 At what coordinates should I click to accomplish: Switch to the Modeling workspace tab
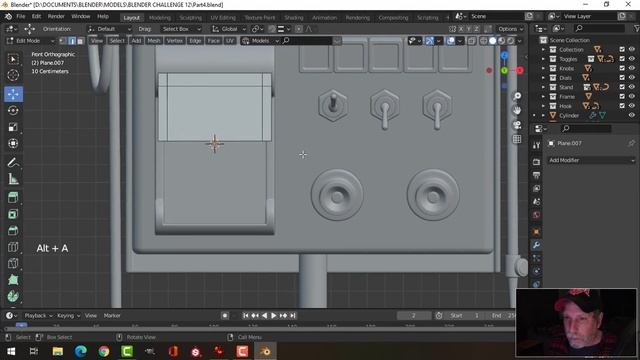tap(160, 18)
